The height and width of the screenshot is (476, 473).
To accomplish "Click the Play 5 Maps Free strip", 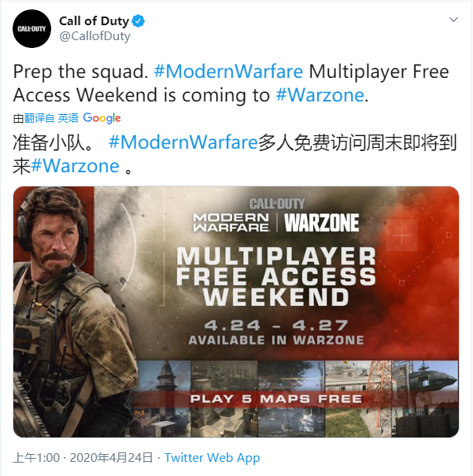I will [x=276, y=399].
